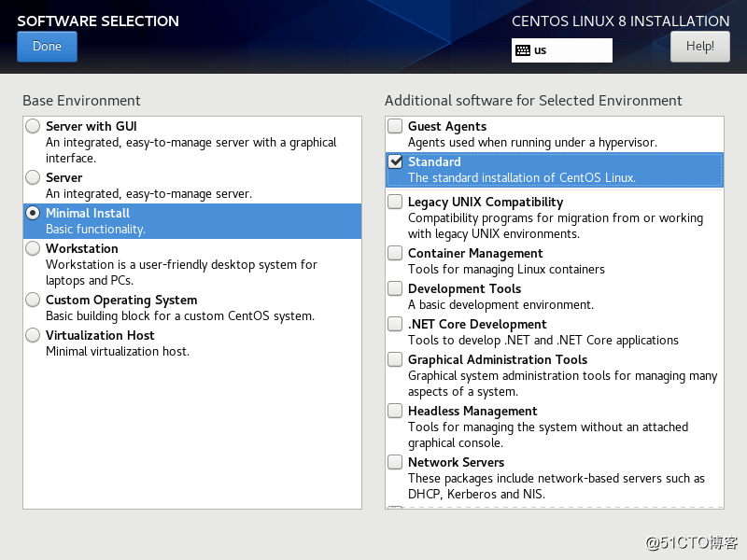This screenshot has height=560, width=747.
Task: Click 'Server with GUI' title text
Action: 91,126
